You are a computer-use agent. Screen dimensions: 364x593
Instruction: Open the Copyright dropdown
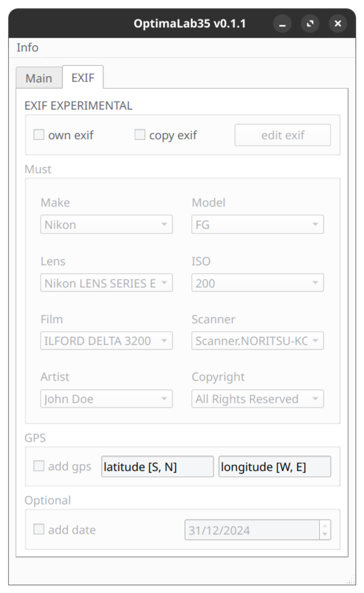(258, 399)
